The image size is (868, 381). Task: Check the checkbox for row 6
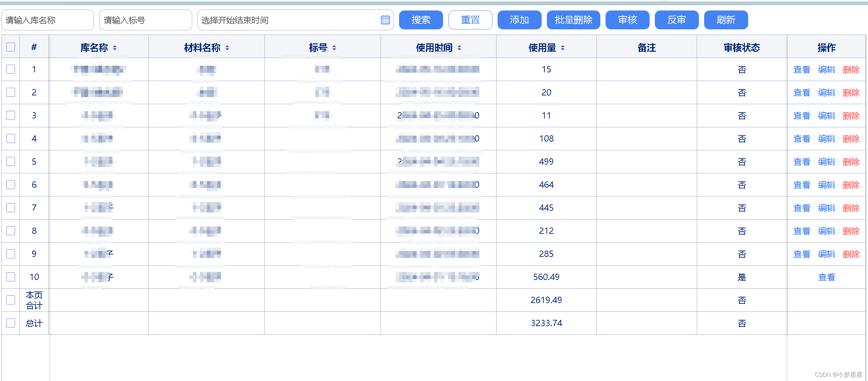11,185
